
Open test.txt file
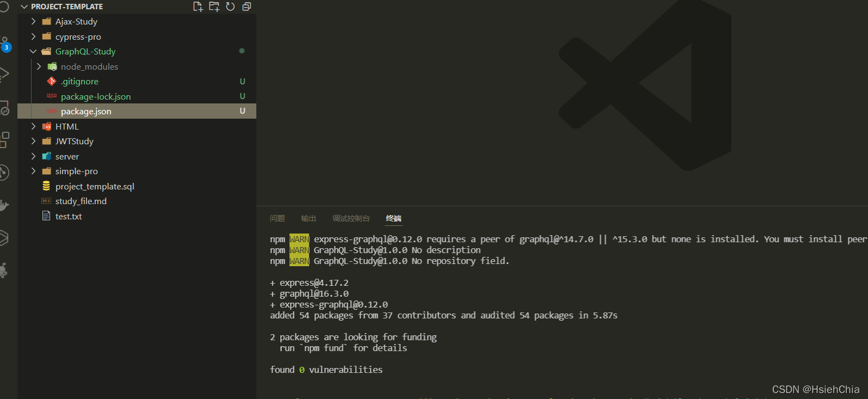pos(69,217)
